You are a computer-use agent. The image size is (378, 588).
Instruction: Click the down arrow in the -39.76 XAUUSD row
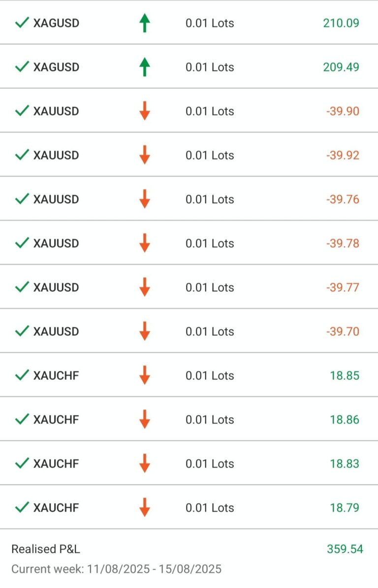coord(144,199)
